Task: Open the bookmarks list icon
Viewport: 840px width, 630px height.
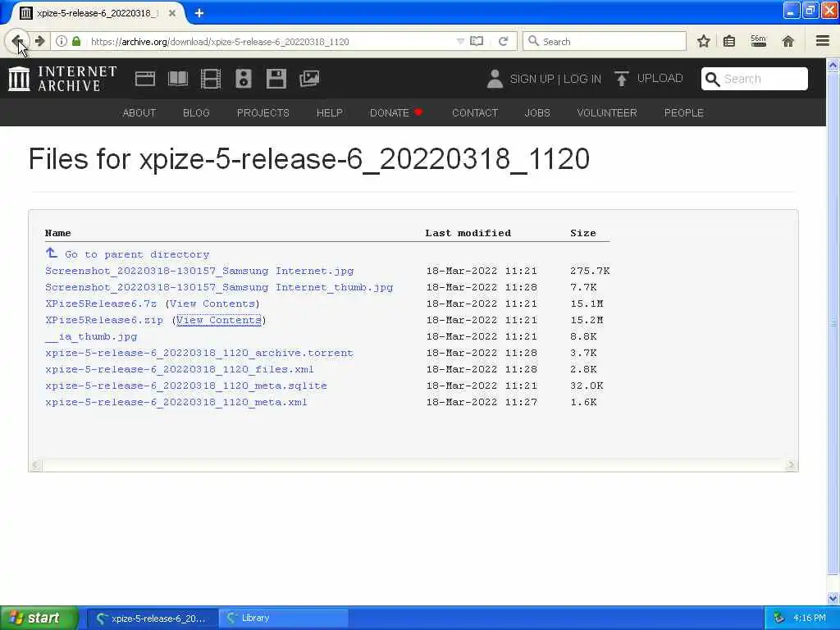Action: (x=729, y=41)
